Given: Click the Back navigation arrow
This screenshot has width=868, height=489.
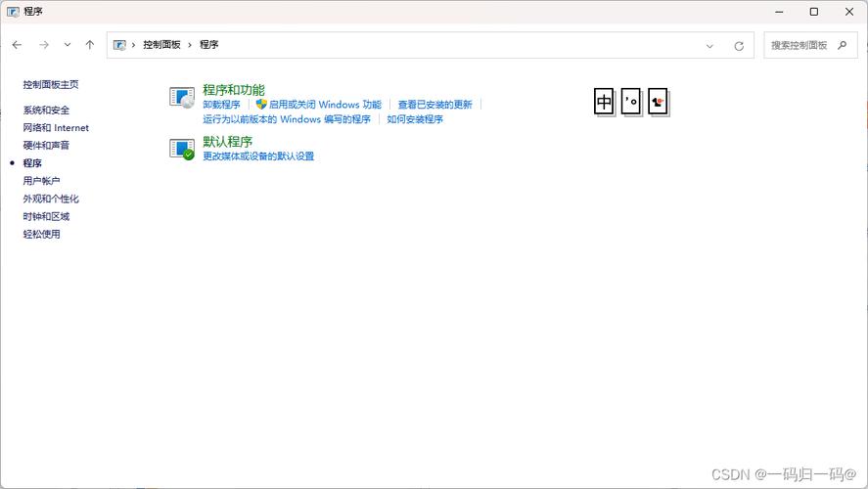Looking at the screenshot, I should coord(18,45).
